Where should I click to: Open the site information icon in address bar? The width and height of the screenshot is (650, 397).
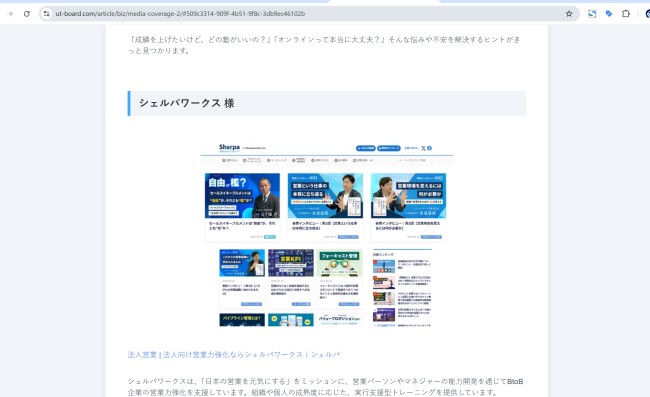[46, 14]
